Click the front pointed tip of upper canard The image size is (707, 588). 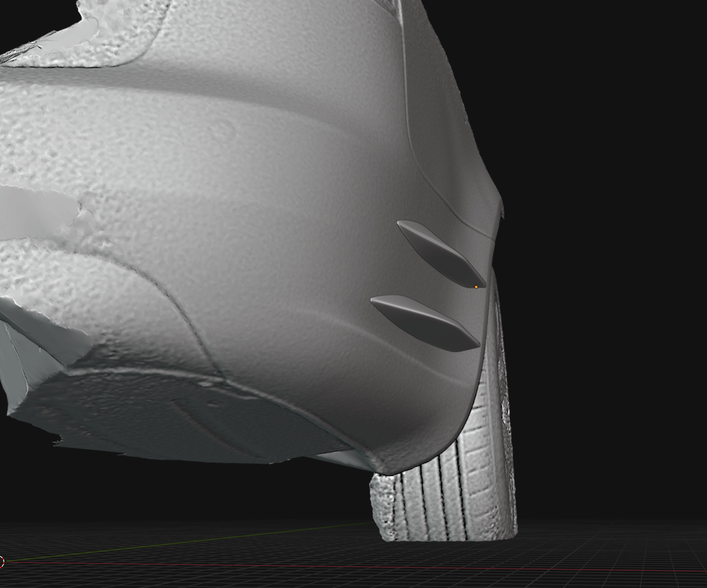[400, 225]
